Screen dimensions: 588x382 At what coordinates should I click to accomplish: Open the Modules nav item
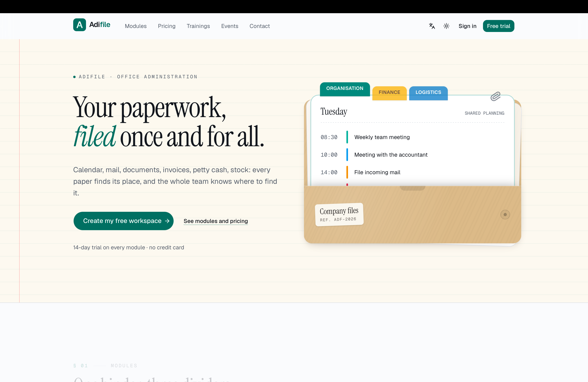(x=136, y=26)
